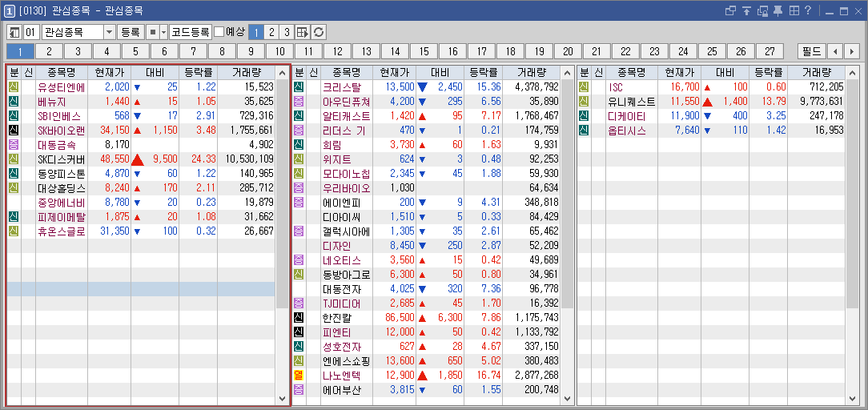Open the 필드 settings button
Image resolution: width=868 pixels, height=410 pixels.
click(812, 51)
